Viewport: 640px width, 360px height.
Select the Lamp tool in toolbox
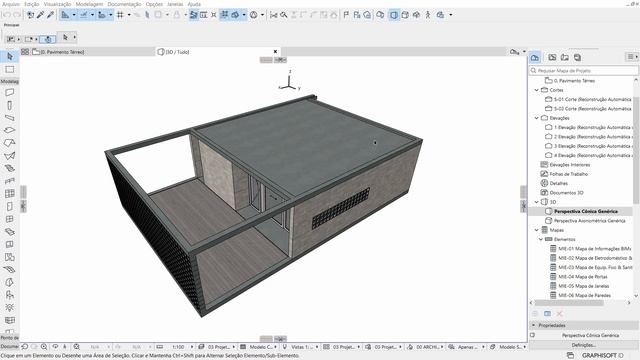pyautogui.click(x=10, y=307)
